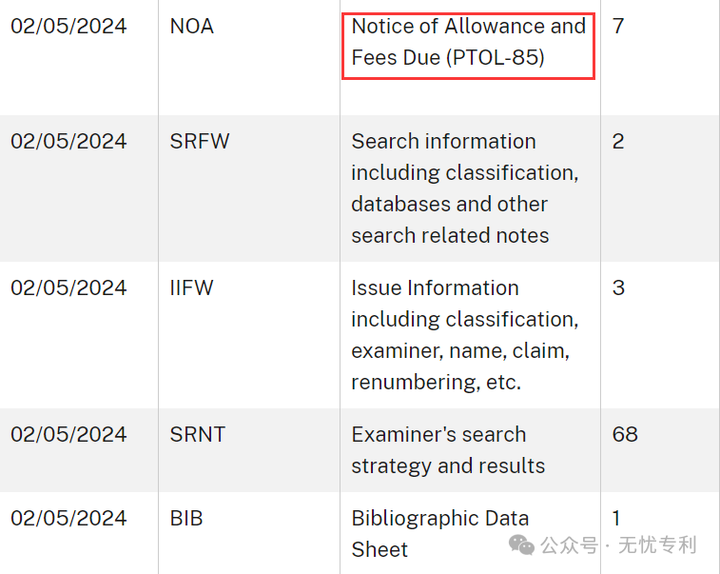Click the page count 3 for IIFW

(618, 288)
